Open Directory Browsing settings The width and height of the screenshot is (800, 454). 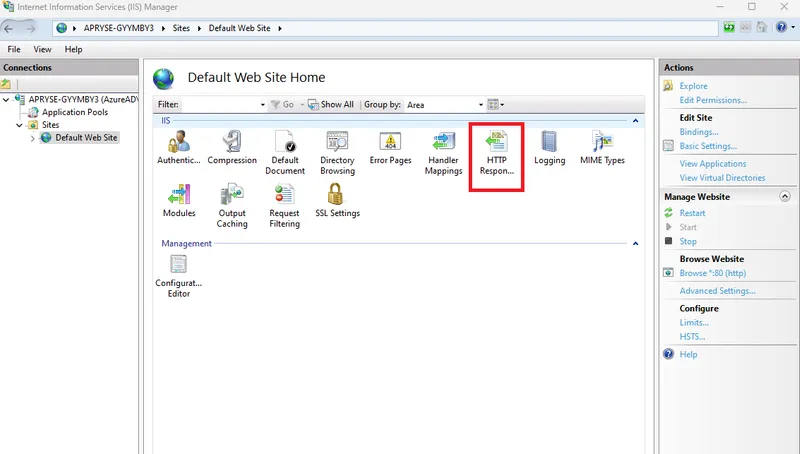point(337,152)
